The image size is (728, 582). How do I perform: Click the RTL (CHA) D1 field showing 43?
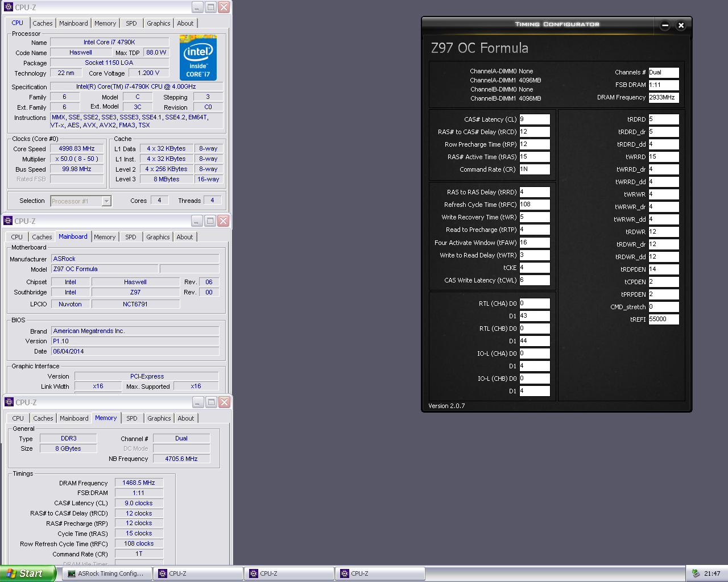click(x=535, y=316)
